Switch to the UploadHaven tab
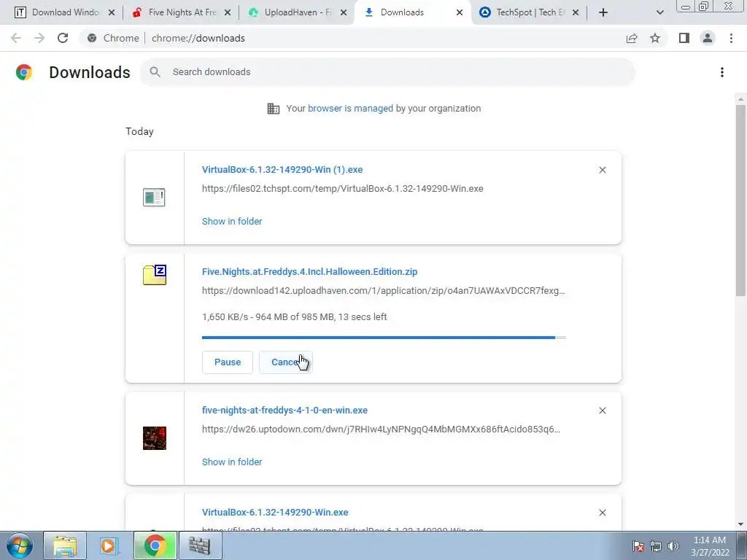This screenshot has width=747, height=560. tap(298, 12)
